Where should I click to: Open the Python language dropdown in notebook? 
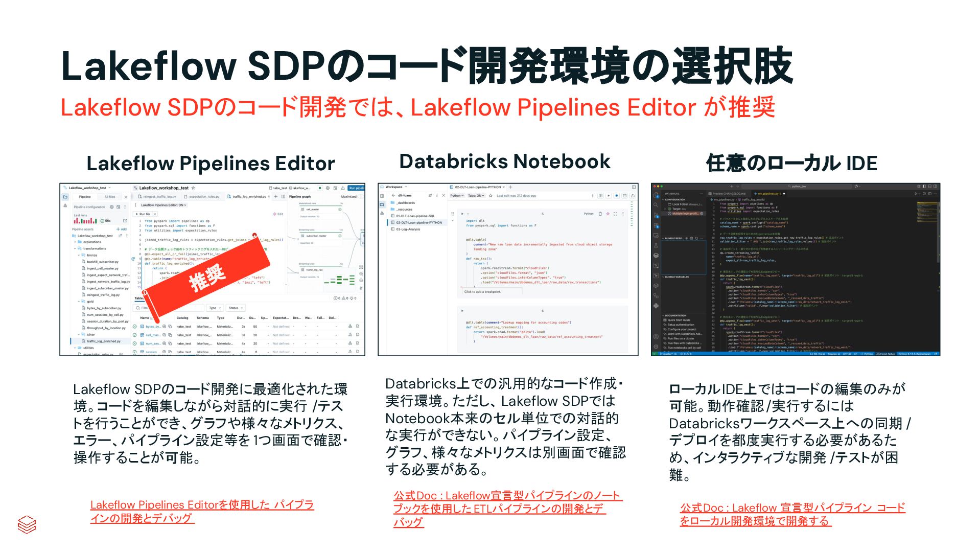click(x=457, y=196)
